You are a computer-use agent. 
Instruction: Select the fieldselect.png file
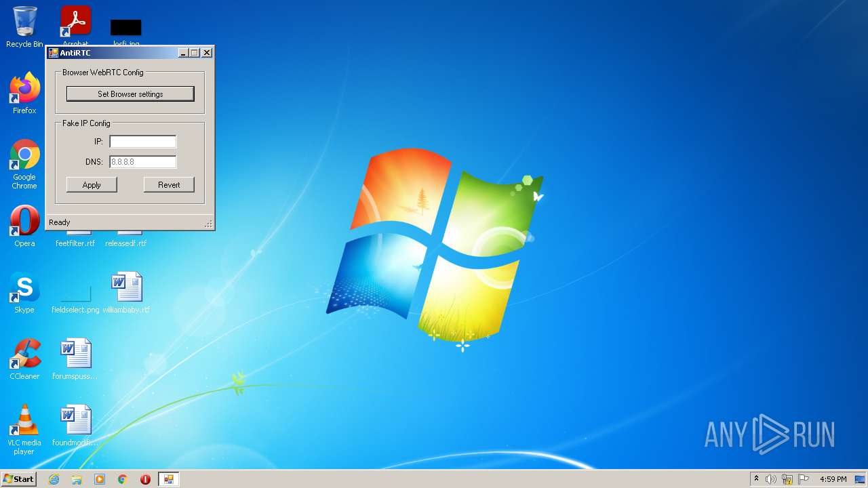[75, 298]
